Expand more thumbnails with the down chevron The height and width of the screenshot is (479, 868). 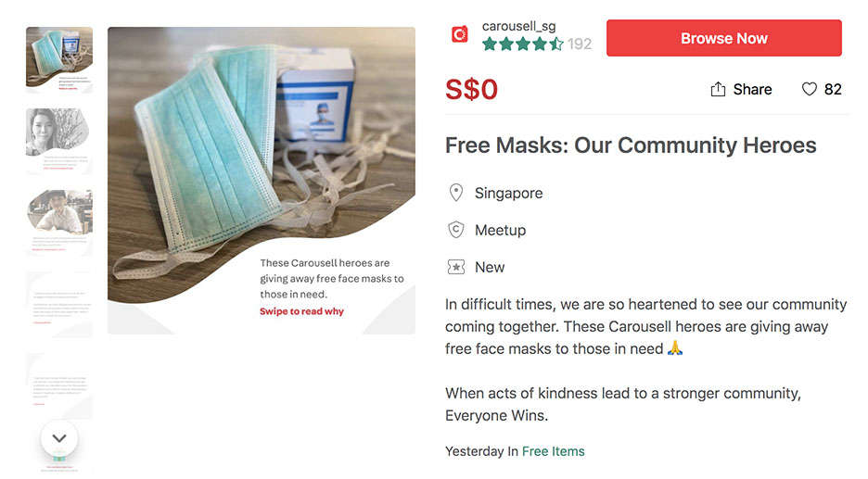pos(59,438)
